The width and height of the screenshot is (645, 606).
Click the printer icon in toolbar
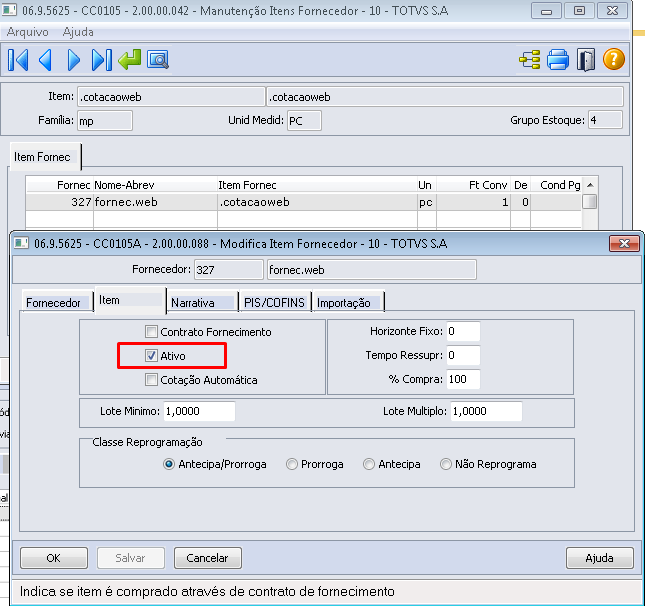tap(558, 60)
